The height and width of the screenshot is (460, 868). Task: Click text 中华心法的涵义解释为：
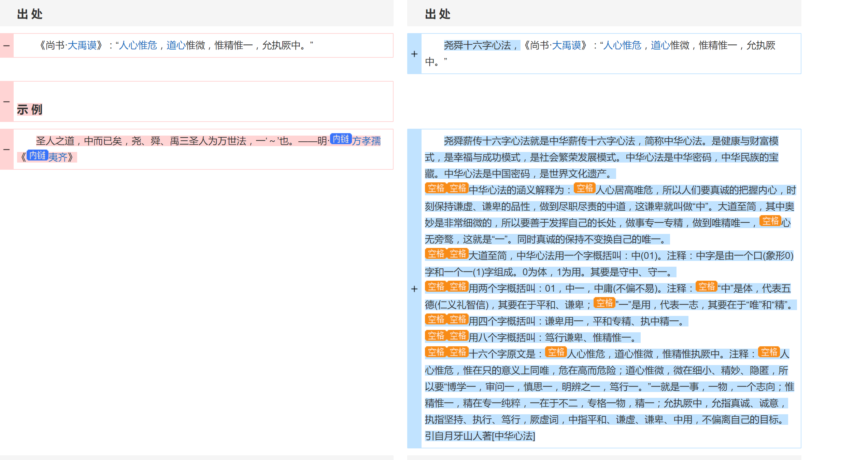click(x=521, y=190)
